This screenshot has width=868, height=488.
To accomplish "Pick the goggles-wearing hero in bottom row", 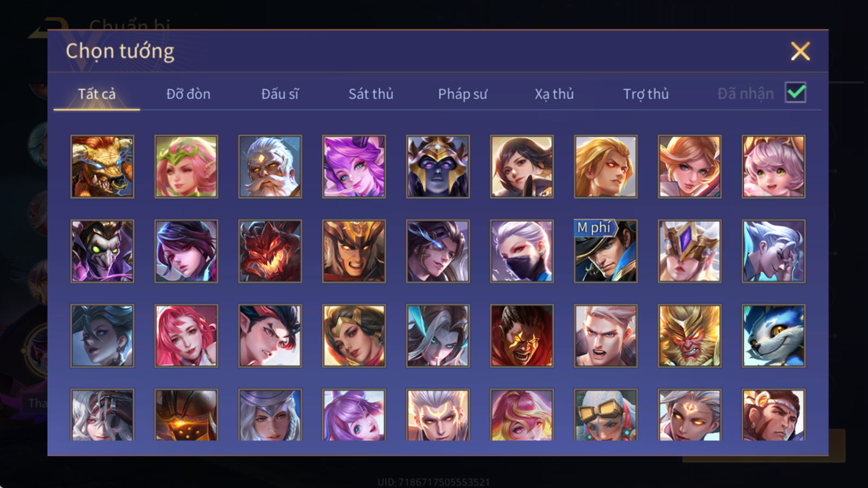I will pyautogui.click(x=605, y=415).
